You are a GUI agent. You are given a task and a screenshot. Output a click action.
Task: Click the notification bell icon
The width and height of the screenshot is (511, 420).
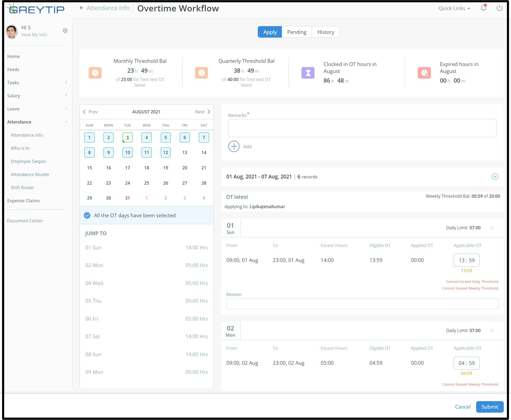483,8
